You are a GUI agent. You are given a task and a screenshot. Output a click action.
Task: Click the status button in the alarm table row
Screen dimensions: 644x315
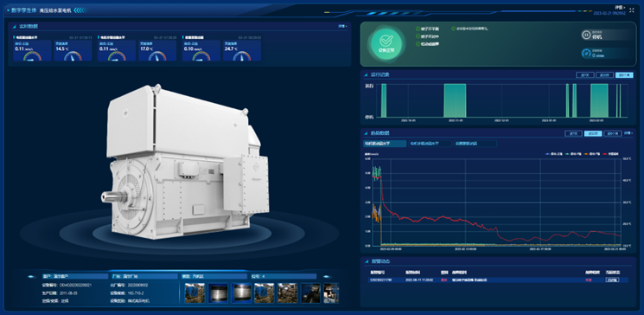point(611,280)
